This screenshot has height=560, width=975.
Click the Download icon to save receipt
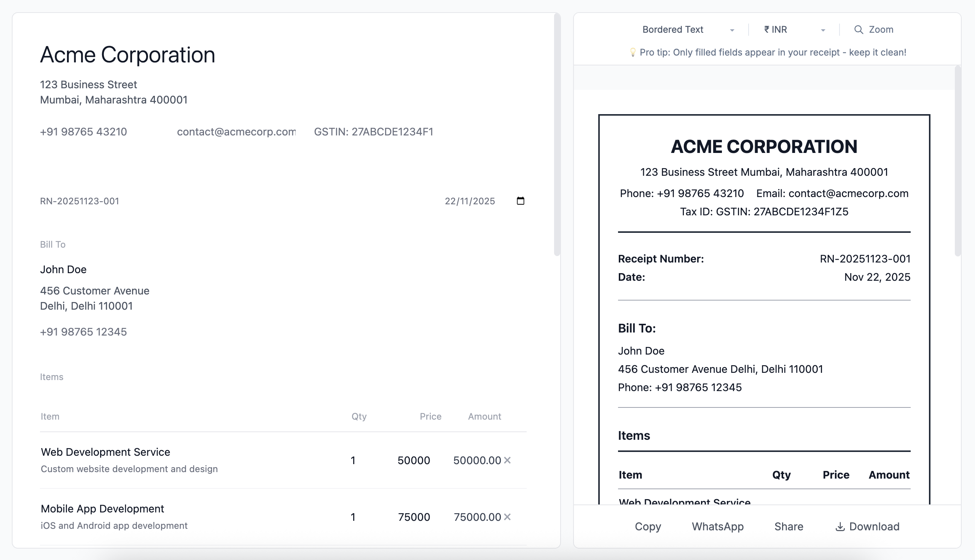pyautogui.click(x=840, y=527)
